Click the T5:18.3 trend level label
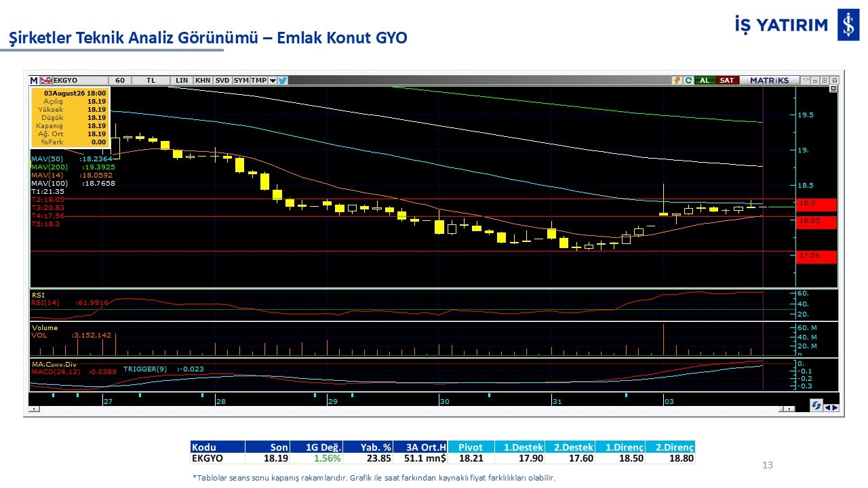The image size is (868, 488). [45, 224]
